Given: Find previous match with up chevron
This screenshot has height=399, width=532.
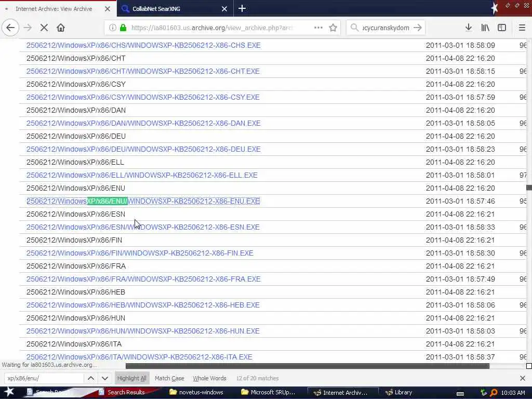Looking at the screenshot, I should (91, 378).
